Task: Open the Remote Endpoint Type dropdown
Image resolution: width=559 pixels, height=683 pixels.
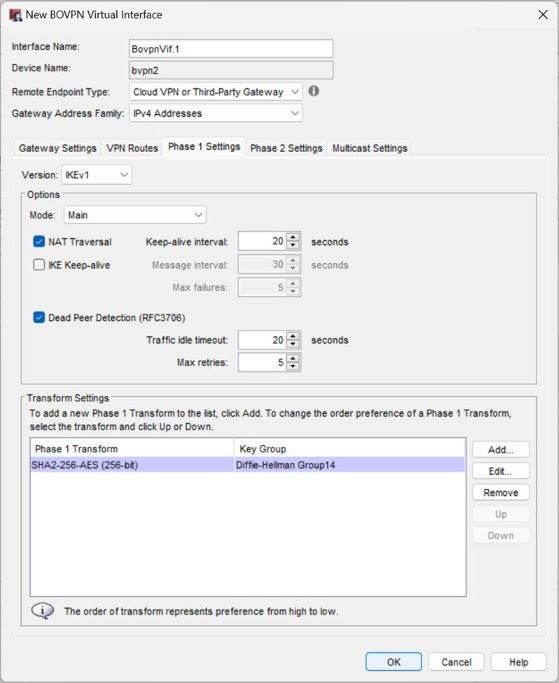Action: (216, 92)
